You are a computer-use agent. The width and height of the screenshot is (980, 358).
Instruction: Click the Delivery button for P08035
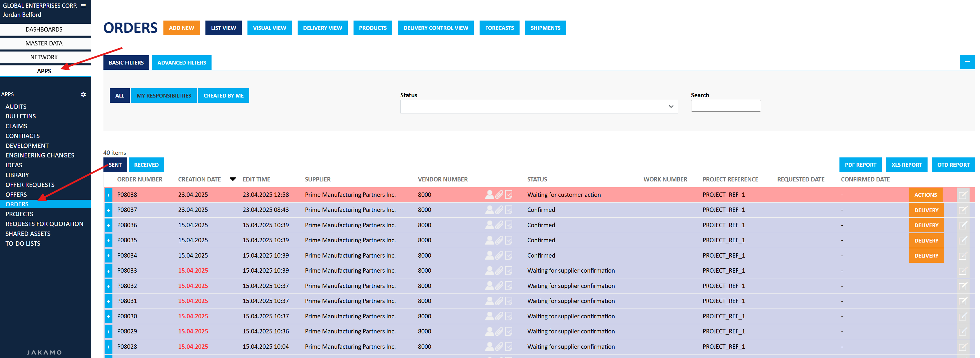[926, 240]
